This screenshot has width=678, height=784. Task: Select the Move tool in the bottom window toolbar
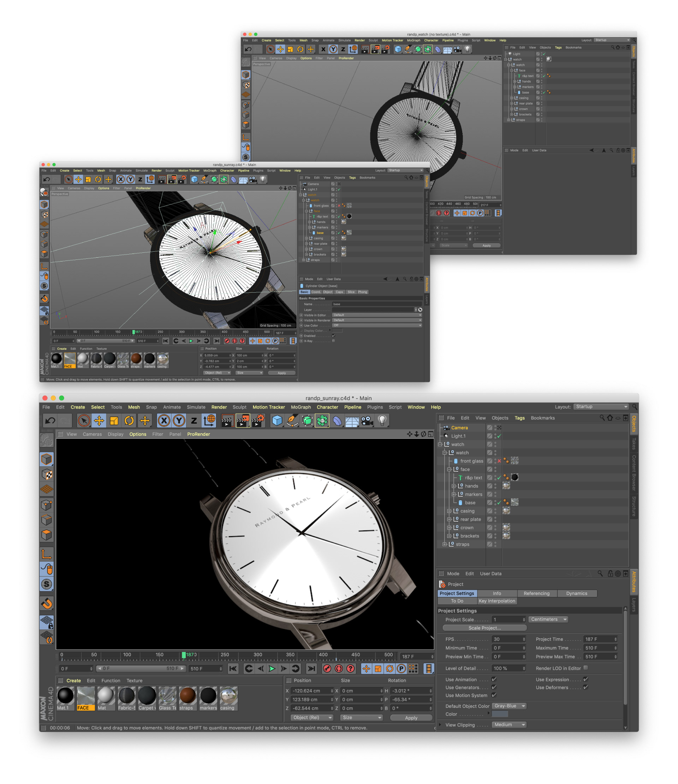click(x=99, y=420)
